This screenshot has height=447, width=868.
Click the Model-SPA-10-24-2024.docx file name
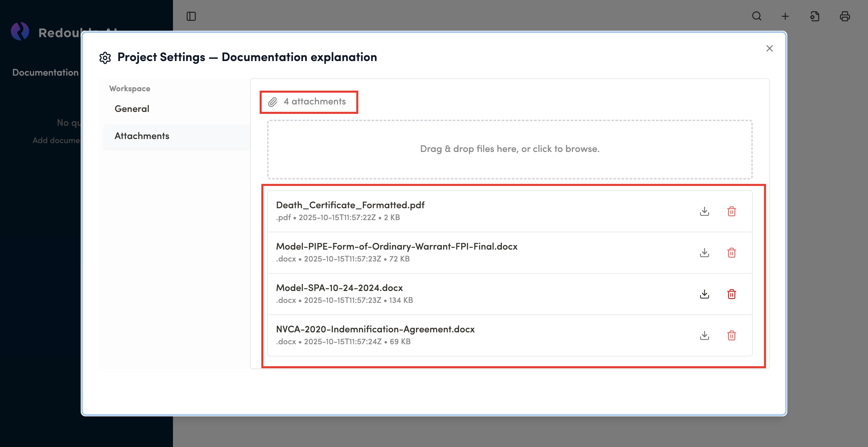(x=339, y=288)
